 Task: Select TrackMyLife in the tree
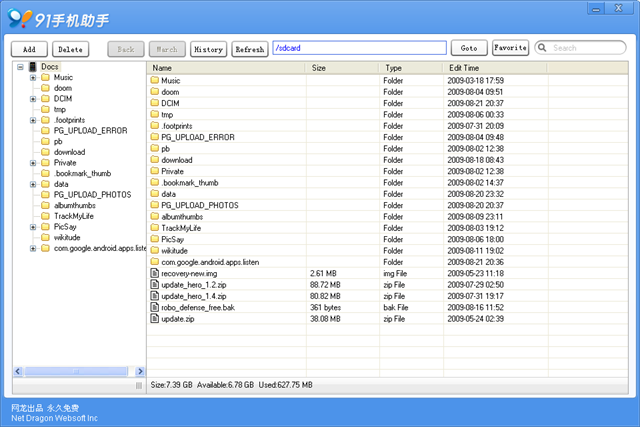pos(73,216)
